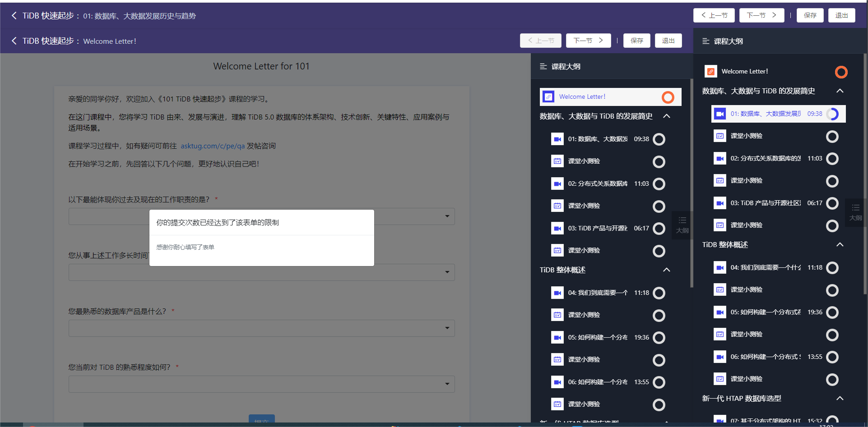This screenshot has width=868, height=427.
Task: Click the dialog message 你的提交次数已经达到了该表单的限制
Action: [218, 222]
